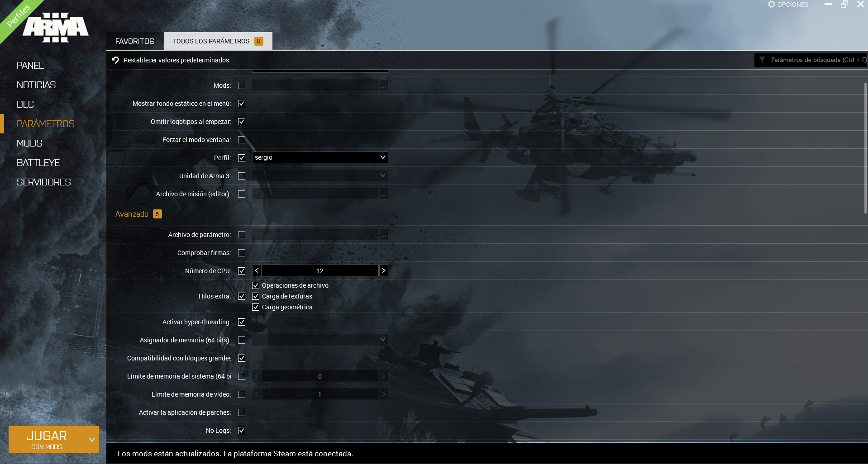Click the reset arrow icon beside Restablecer

pyautogui.click(x=114, y=60)
